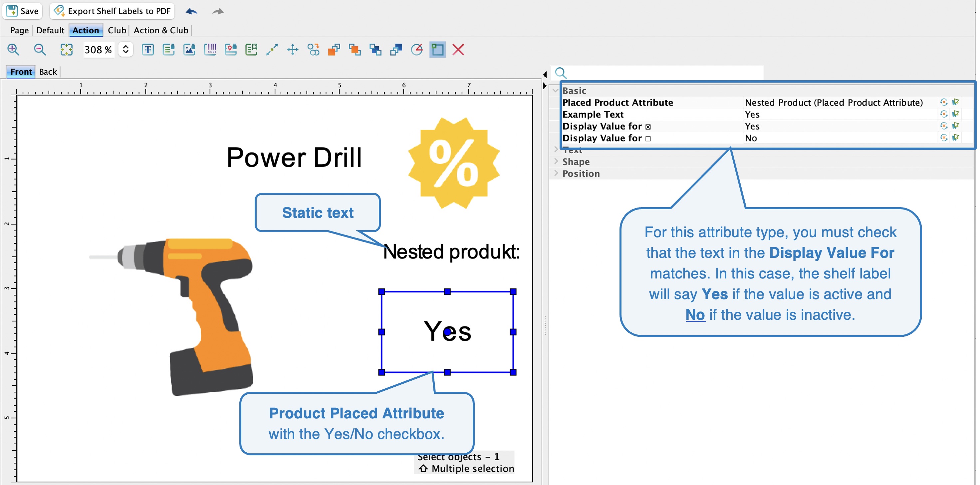Select the add barcode tool
The height and width of the screenshot is (485, 980).
(210, 50)
